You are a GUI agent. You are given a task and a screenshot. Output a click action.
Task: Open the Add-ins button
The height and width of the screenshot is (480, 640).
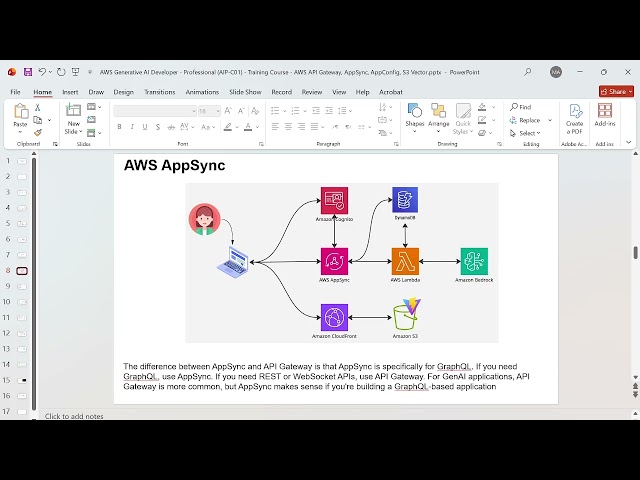pyautogui.click(x=604, y=115)
